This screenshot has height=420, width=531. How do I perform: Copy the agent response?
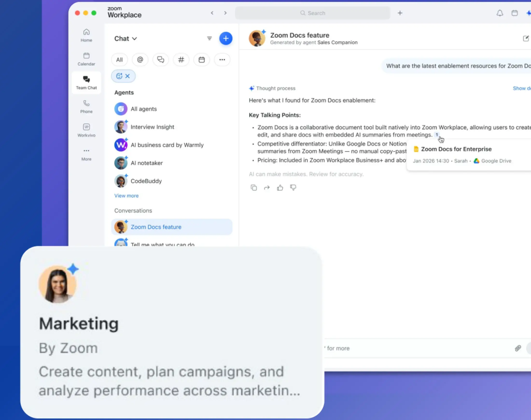pyautogui.click(x=254, y=188)
